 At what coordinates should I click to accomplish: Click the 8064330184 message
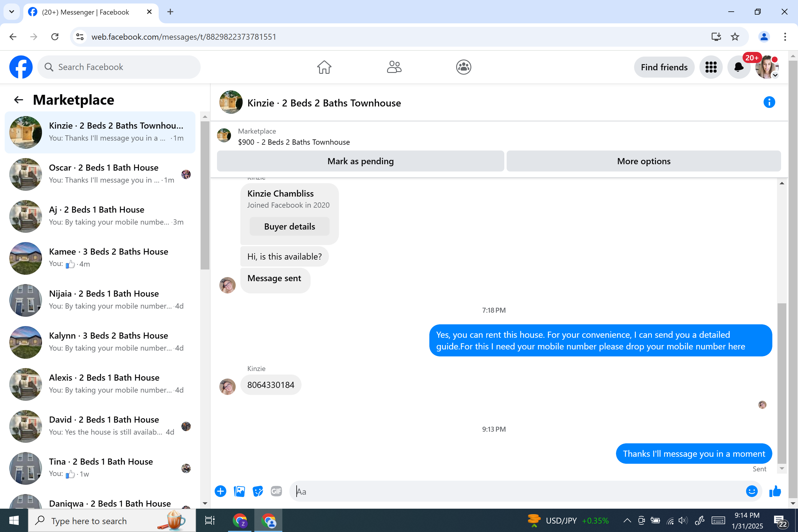(271, 385)
